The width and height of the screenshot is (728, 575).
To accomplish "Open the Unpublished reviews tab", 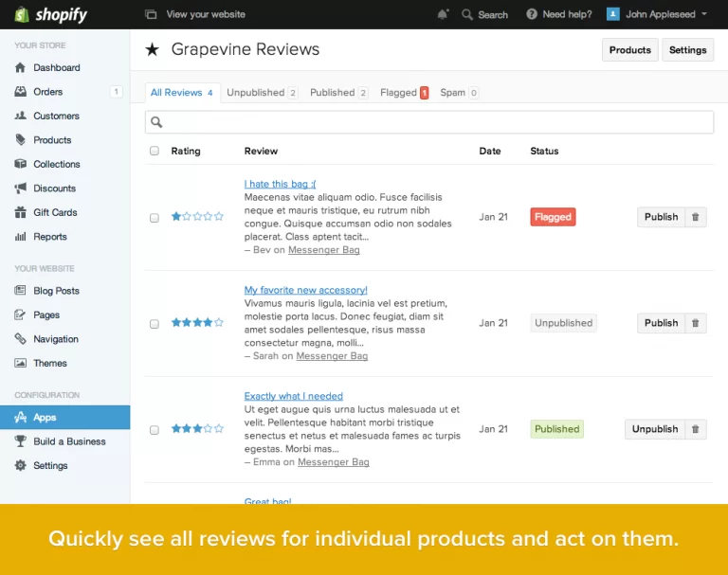I will pos(261,93).
